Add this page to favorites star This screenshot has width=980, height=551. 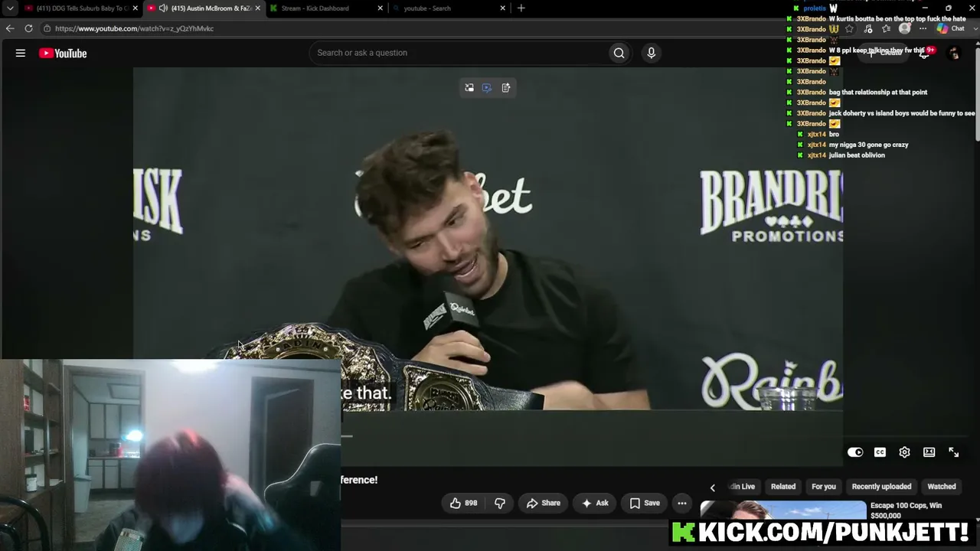(849, 28)
